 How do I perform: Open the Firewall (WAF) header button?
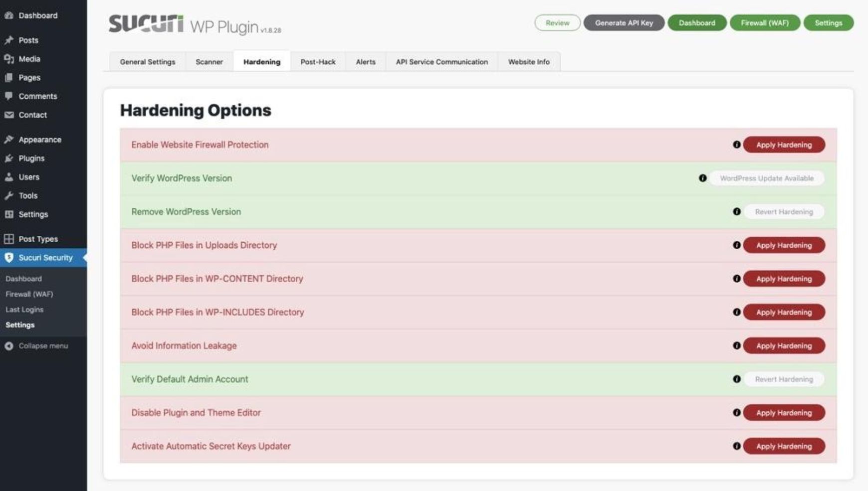tap(764, 23)
